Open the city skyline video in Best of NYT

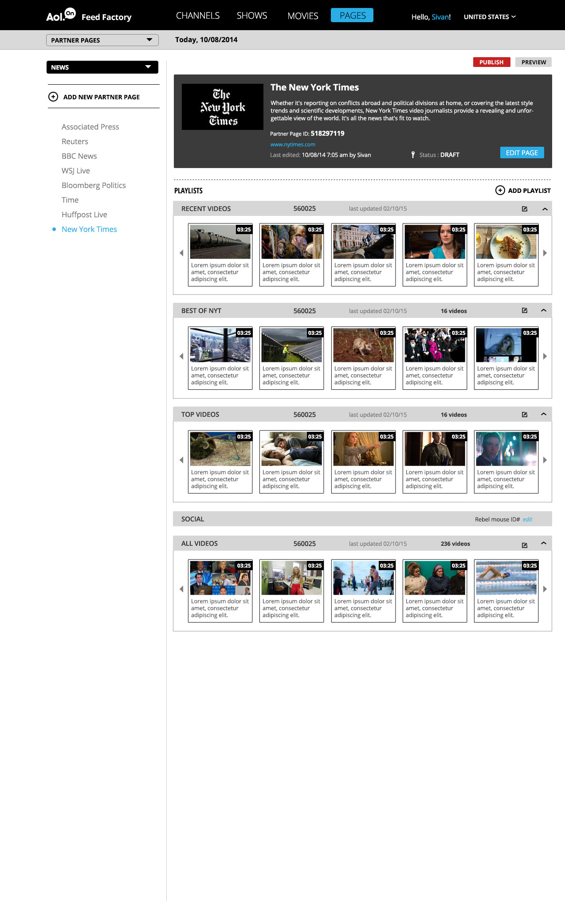(x=220, y=358)
